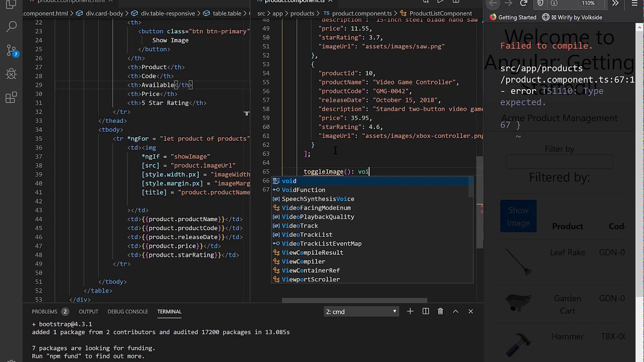Expand browser toolbar overflow chevron
The image size is (644, 362).
pos(615,4)
